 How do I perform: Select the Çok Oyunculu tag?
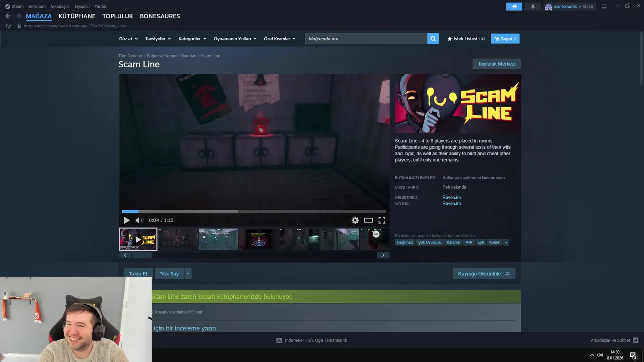coord(430,242)
